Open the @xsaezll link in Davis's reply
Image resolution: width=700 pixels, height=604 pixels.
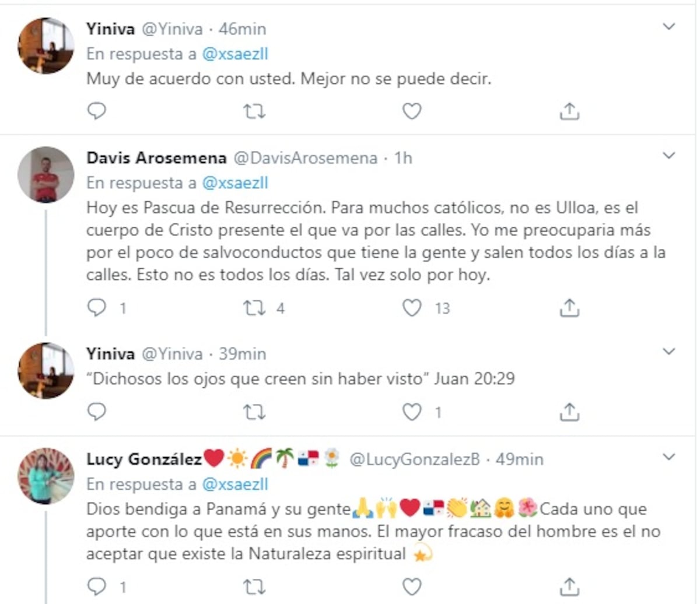235,182
